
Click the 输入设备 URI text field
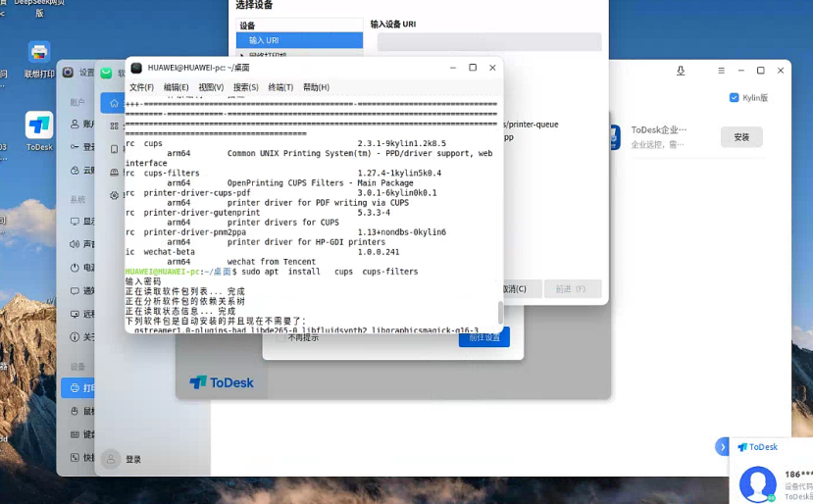point(488,41)
